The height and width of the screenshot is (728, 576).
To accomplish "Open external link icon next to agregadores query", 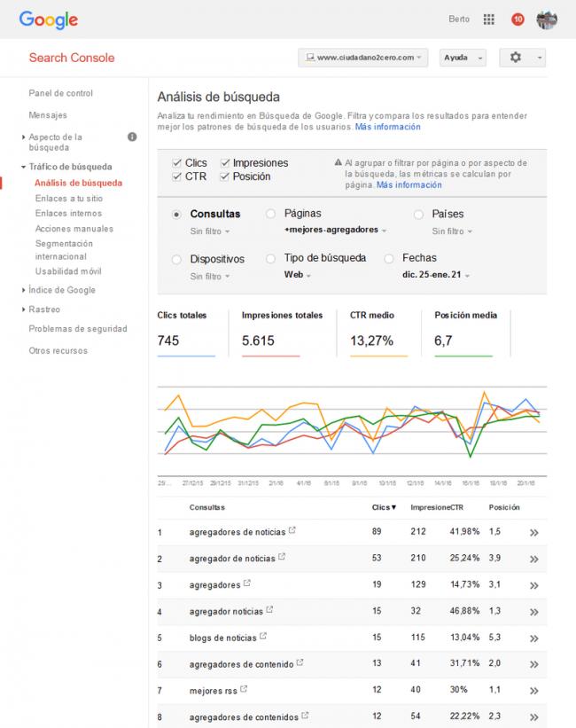I will point(247,583).
